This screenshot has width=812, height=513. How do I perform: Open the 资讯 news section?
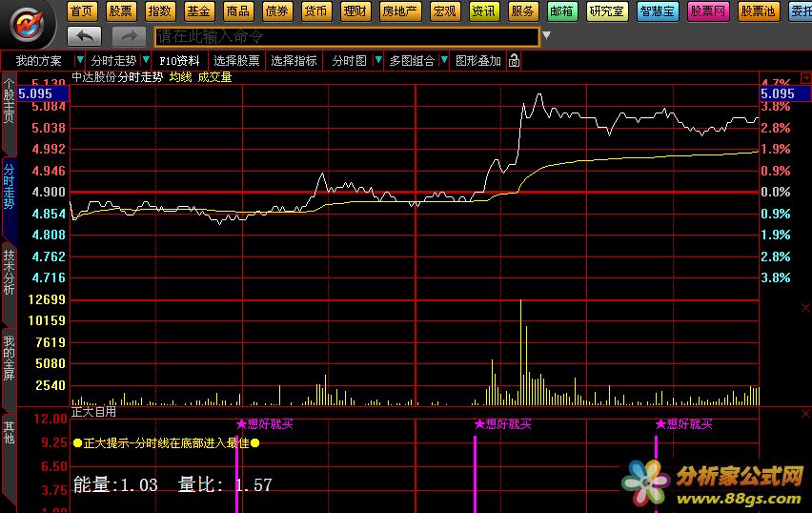click(484, 11)
